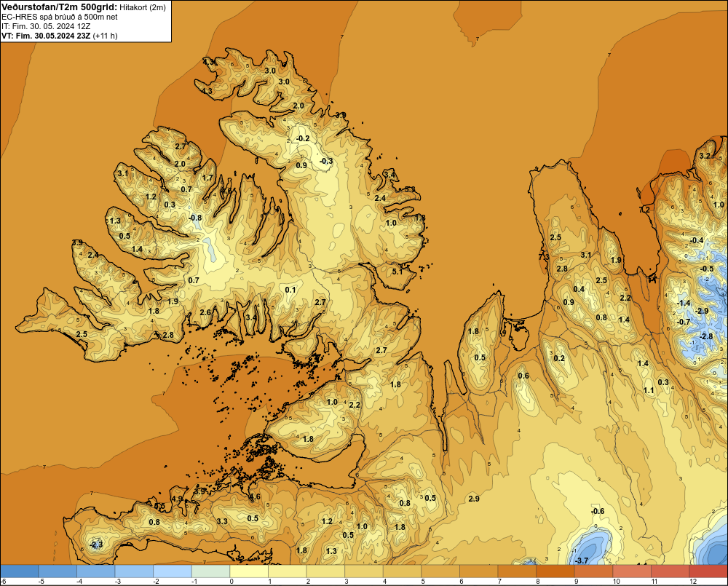Screen dimensions: 728x586
Task: Select legend swatch right of 12
Action: point(708,571)
